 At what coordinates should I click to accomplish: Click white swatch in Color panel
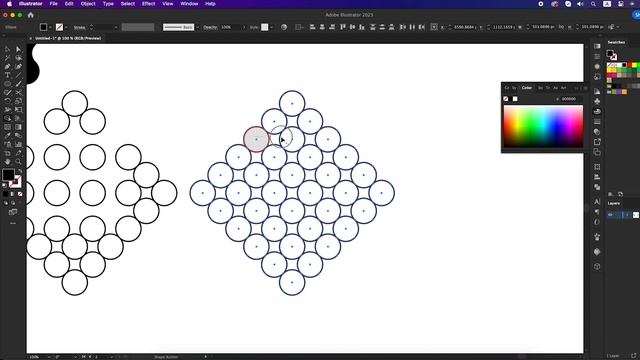515,99
